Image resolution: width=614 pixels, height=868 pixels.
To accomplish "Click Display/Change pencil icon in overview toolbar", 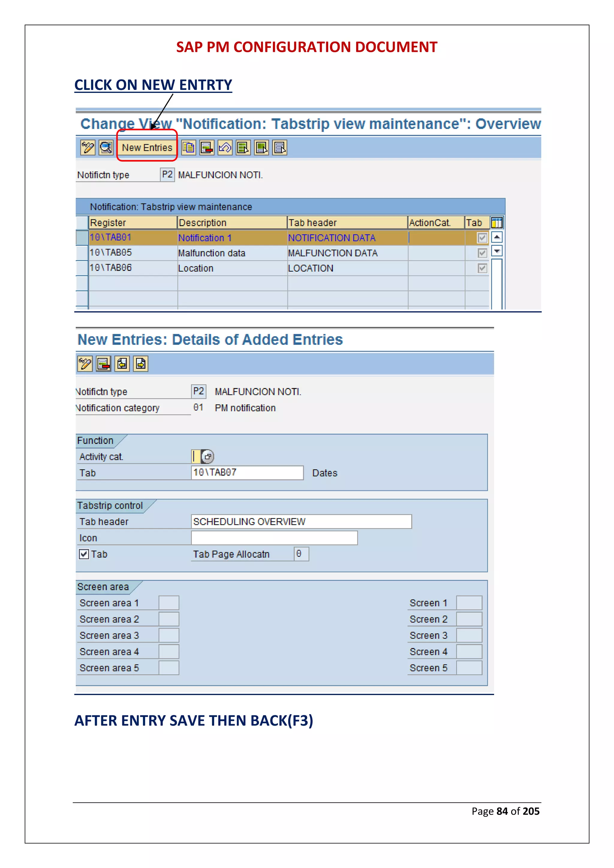I will point(88,147).
